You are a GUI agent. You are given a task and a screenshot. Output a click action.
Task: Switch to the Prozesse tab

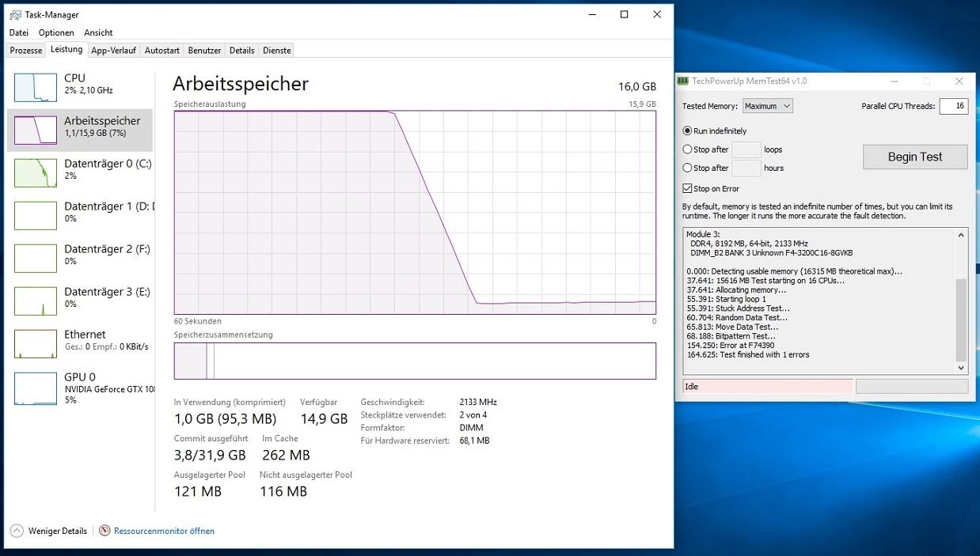click(26, 50)
